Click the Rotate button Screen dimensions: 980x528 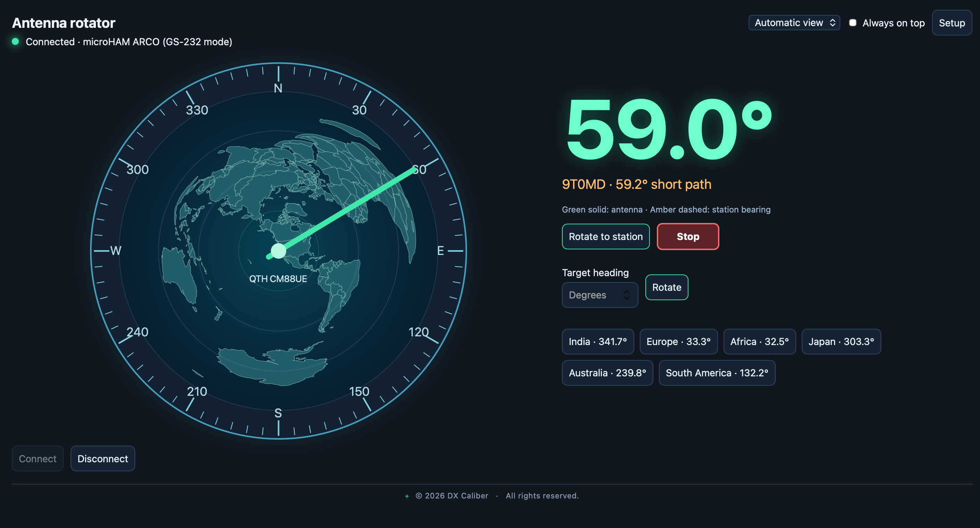pyautogui.click(x=667, y=287)
